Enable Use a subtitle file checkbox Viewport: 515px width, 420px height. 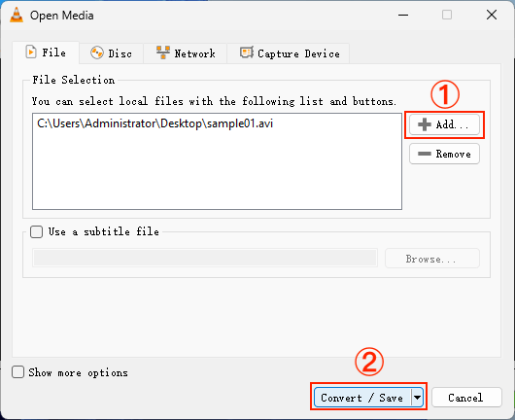pos(37,231)
